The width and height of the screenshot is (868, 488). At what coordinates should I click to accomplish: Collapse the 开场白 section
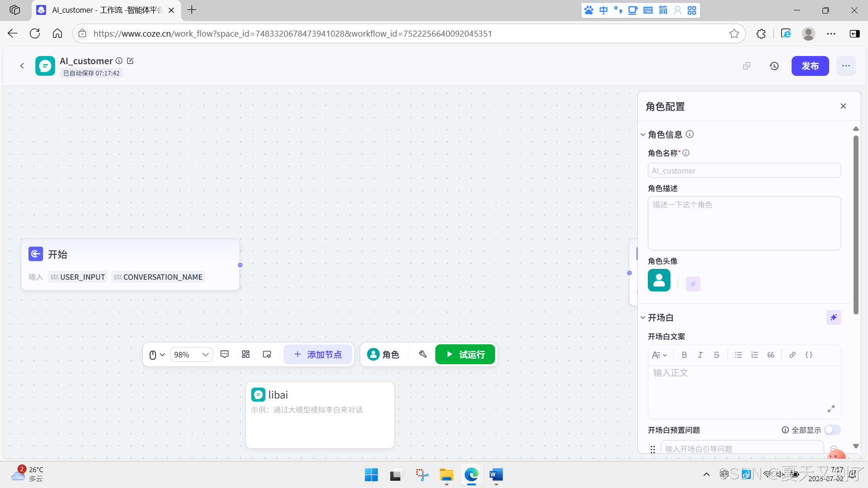click(x=642, y=318)
